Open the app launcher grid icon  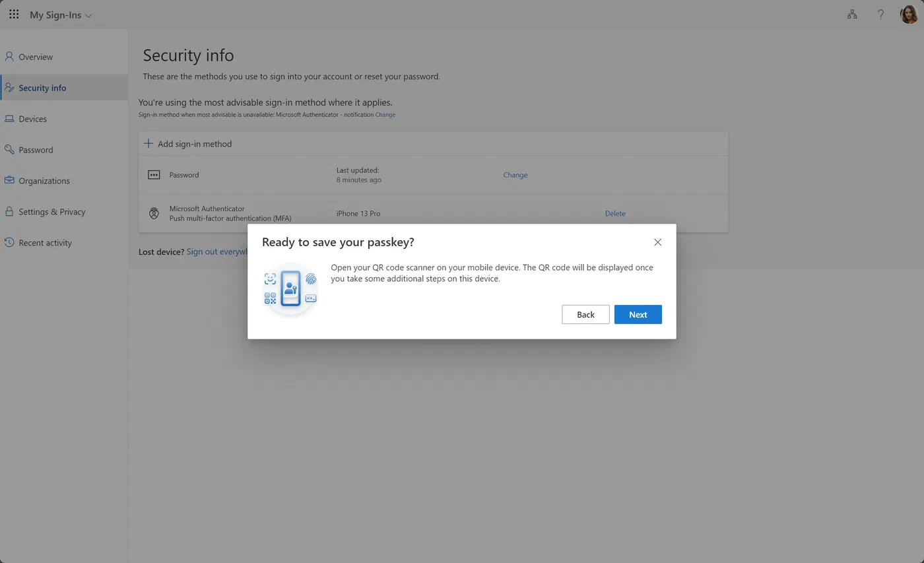point(14,14)
